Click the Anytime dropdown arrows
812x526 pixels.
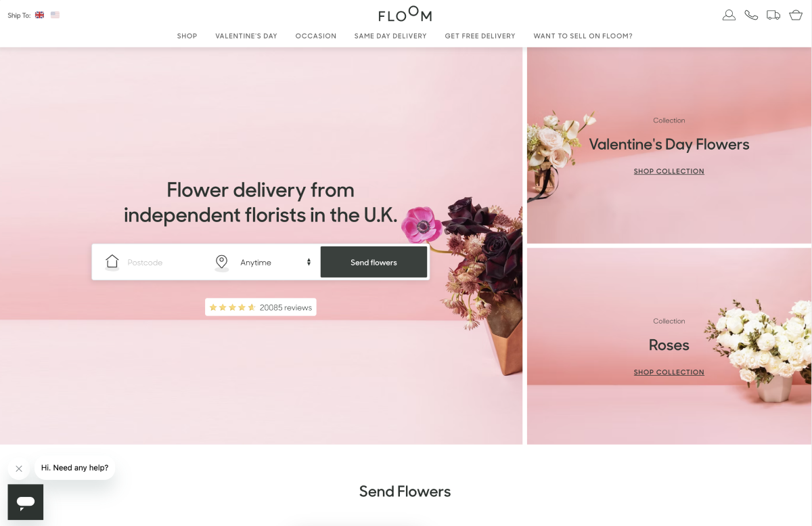309,263
